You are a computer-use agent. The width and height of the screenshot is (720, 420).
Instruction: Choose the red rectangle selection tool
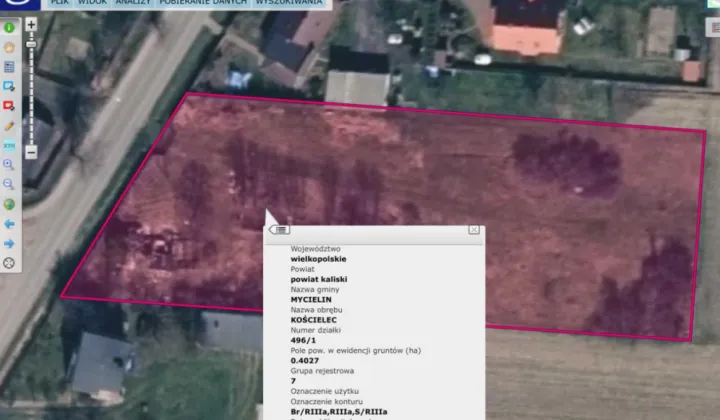[9, 106]
